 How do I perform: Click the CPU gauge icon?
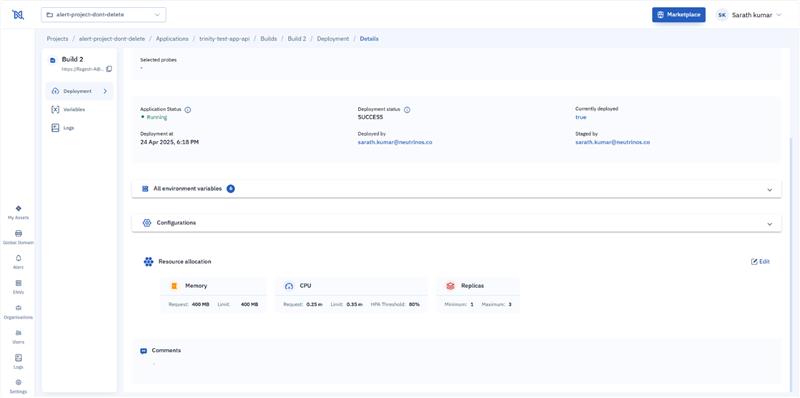289,286
